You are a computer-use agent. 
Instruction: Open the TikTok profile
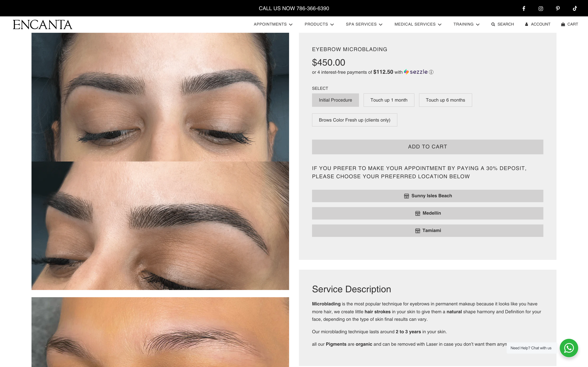tap(575, 8)
